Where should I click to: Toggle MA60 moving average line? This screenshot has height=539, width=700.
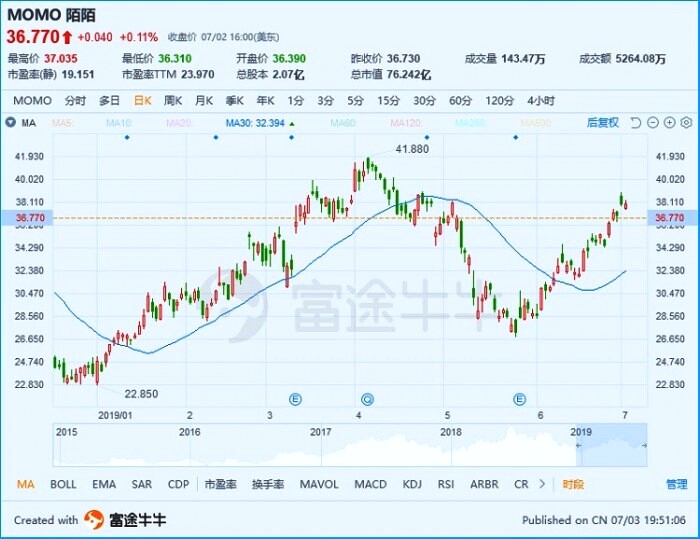click(x=343, y=123)
